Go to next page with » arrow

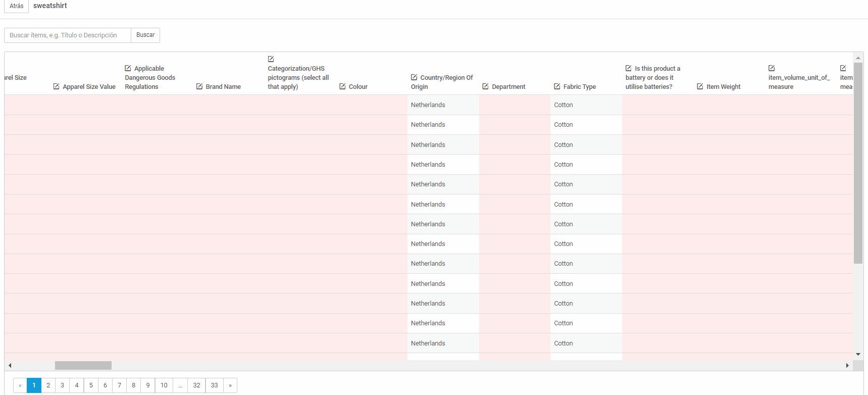(230, 385)
